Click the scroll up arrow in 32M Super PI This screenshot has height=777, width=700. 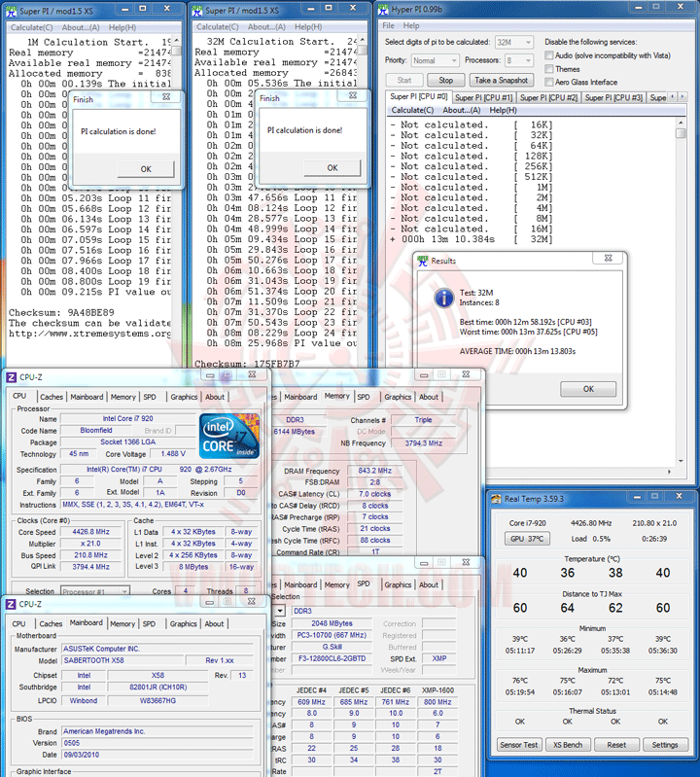coord(364,40)
